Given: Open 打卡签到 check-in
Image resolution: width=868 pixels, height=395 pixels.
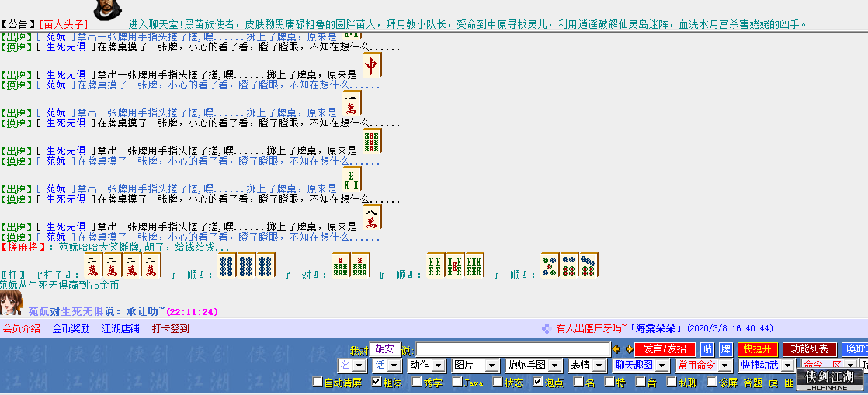Looking at the screenshot, I should 171,328.
